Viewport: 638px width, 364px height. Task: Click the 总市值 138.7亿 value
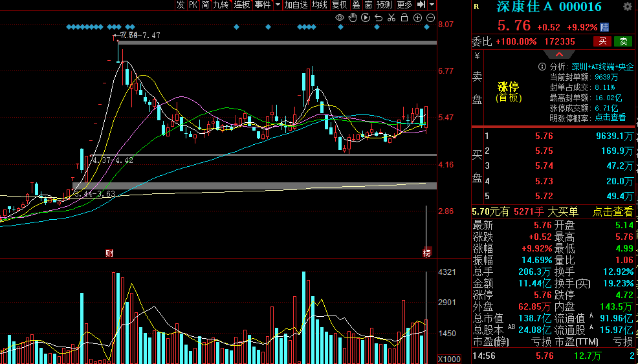(535, 319)
